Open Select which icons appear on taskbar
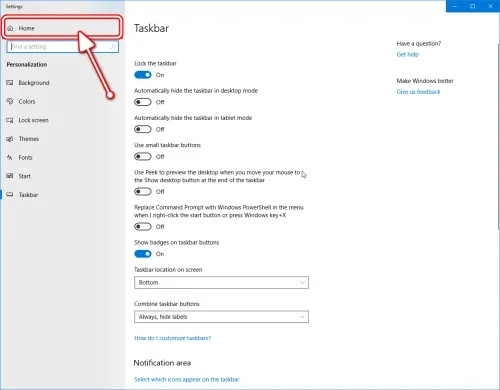The height and width of the screenshot is (390, 500). pos(187,379)
